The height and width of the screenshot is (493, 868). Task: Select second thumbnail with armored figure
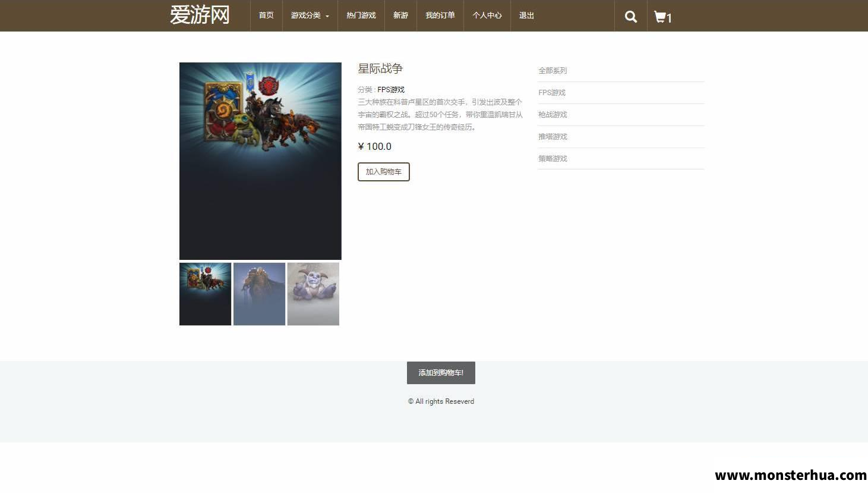tap(259, 294)
